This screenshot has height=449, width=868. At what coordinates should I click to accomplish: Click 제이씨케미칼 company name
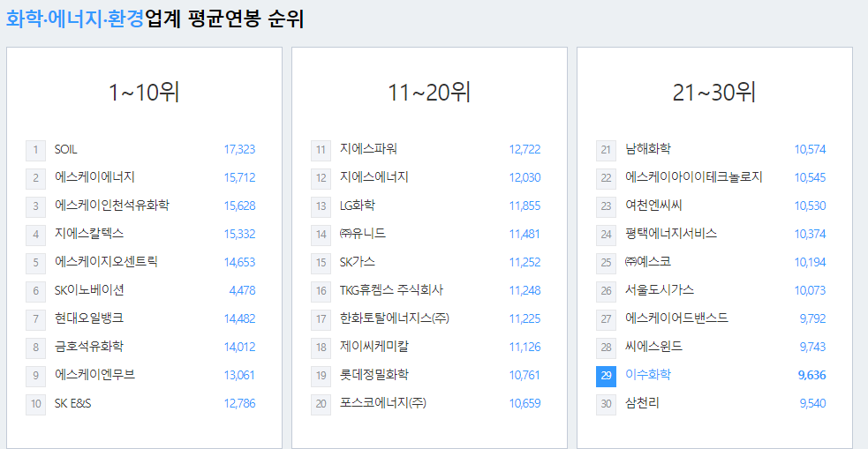pos(374,347)
